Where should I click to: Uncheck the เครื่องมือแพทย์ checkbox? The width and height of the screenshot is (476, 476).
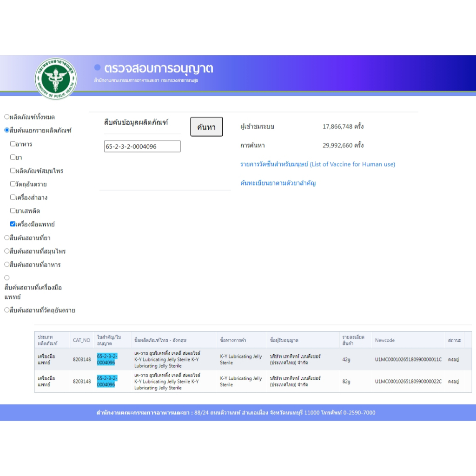tap(13, 224)
